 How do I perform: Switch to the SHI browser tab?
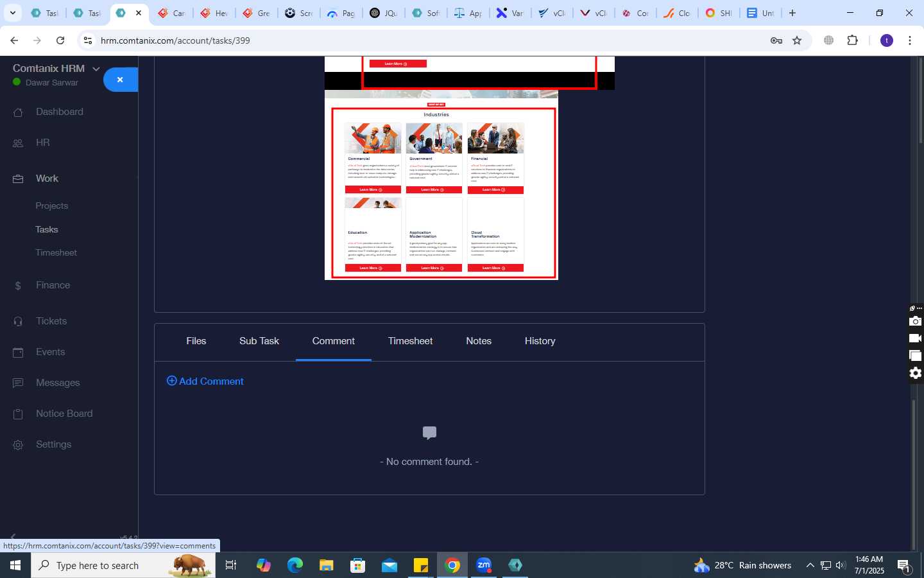pos(718,13)
